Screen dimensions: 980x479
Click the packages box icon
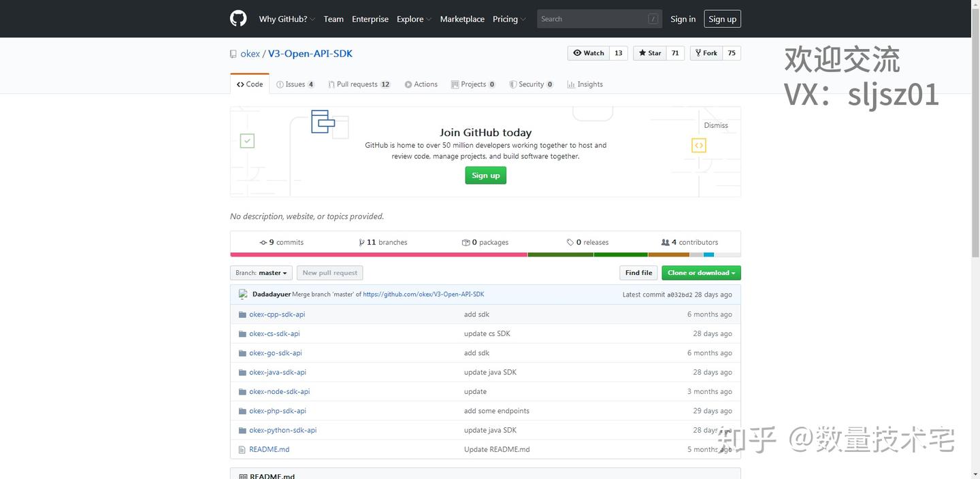(x=465, y=242)
